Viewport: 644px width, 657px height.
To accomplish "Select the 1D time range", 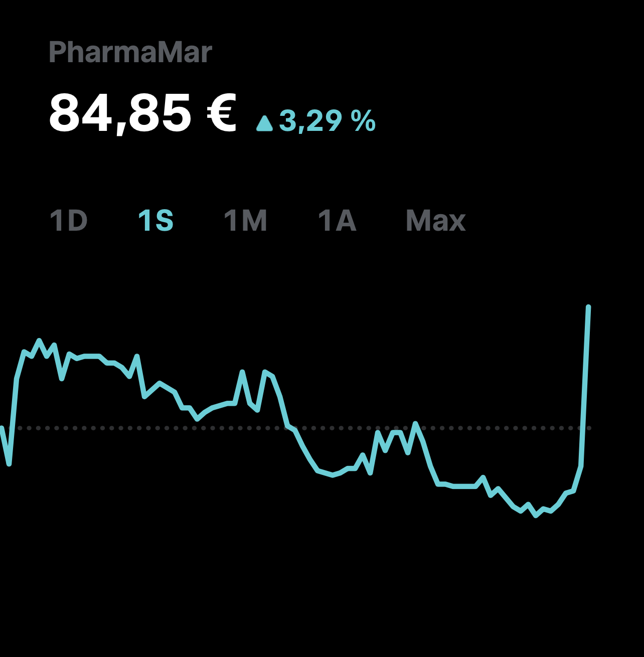I will pos(69,221).
